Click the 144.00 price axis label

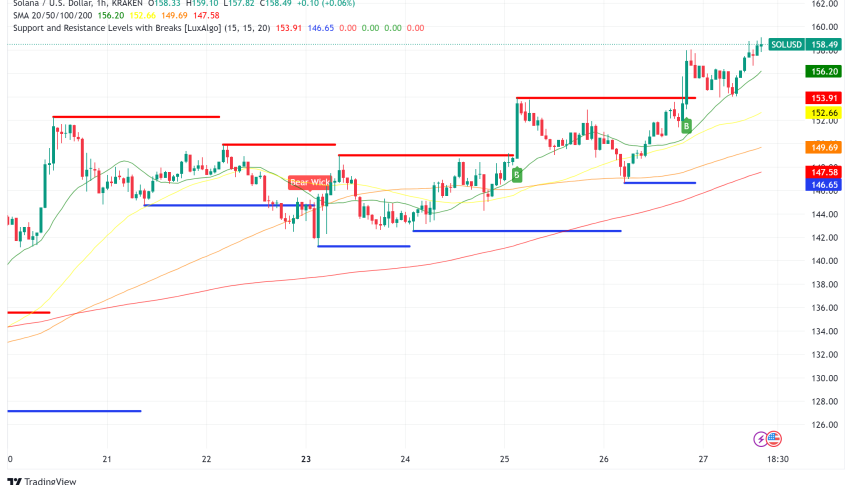tap(825, 215)
